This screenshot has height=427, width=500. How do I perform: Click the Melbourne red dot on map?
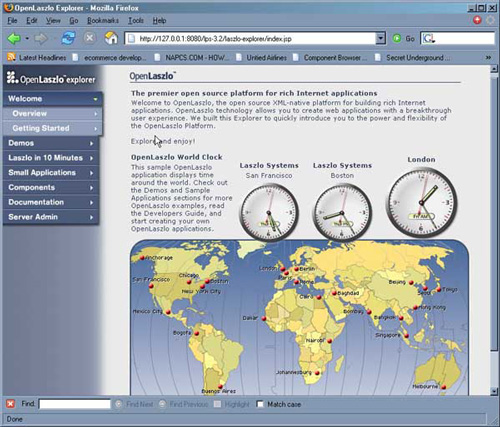point(444,387)
